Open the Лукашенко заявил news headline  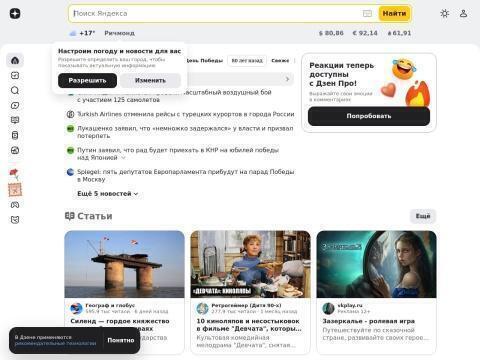pyautogui.click(x=185, y=132)
